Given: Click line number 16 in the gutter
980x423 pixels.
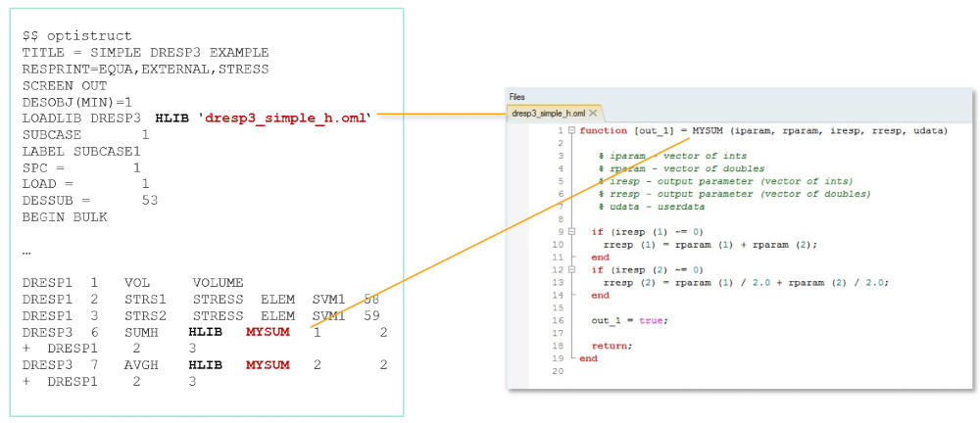Looking at the screenshot, I should pos(559,320).
